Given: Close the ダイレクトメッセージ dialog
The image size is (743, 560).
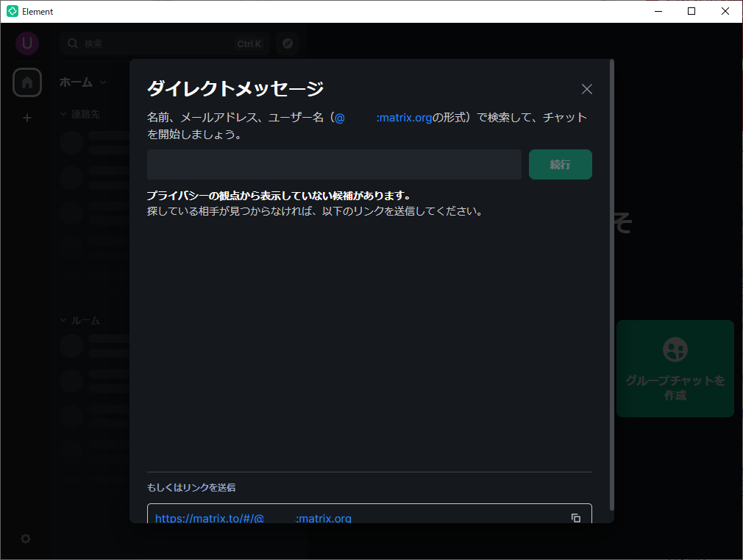Looking at the screenshot, I should click(x=586, y=88).
